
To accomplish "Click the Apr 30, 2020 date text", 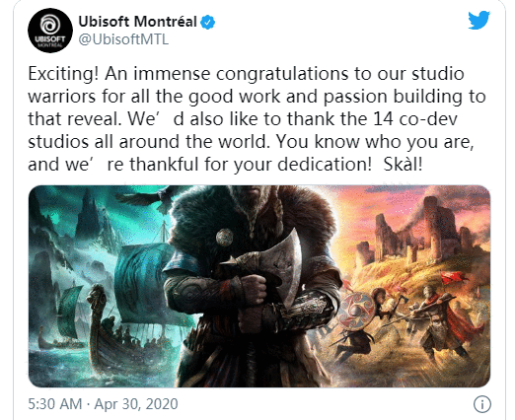I will click(x=136, y=404).
